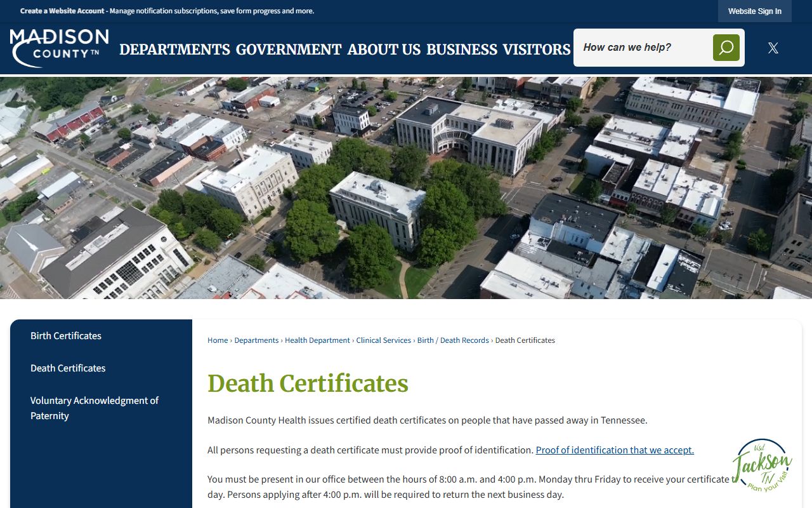Focus the 'How can we help?' search field
812x508 pixels.
642,48
